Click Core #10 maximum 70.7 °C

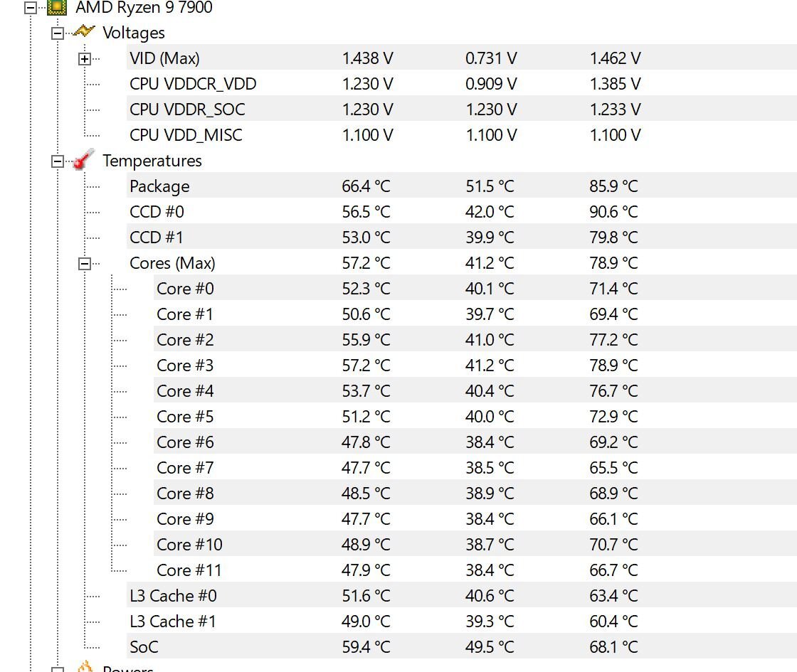[613, 545]
